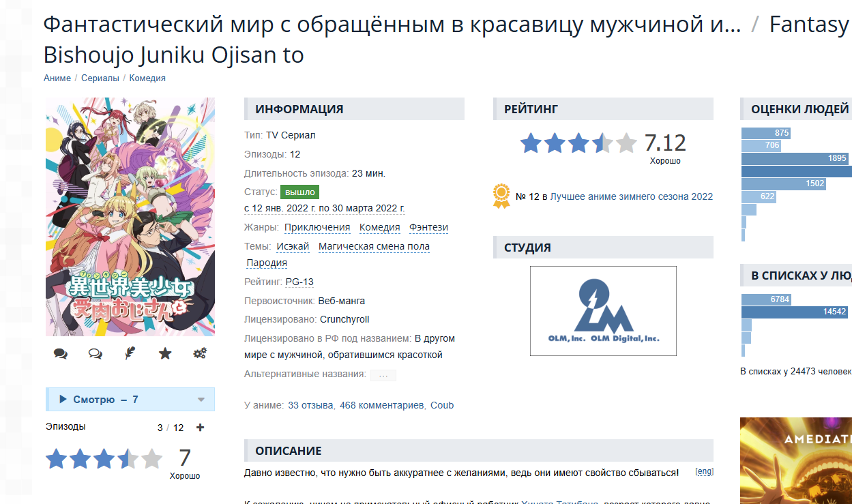Open the 33 отзыва reviews link
852x504 pixels.
(x=310, y=405)
